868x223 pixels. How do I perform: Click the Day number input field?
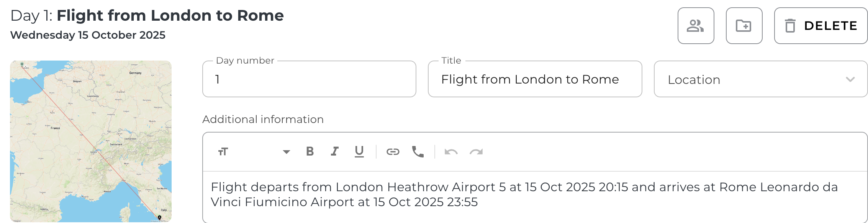click(x=309, y=79)
